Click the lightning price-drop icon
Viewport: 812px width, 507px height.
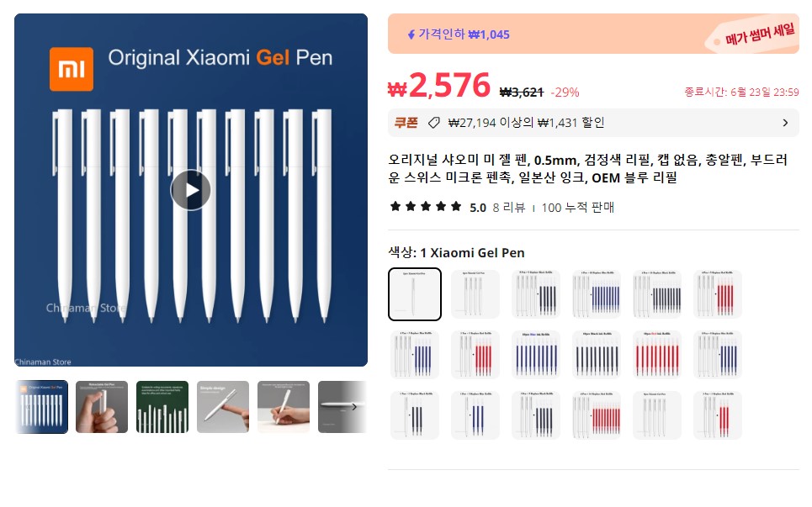coord(411,34)
